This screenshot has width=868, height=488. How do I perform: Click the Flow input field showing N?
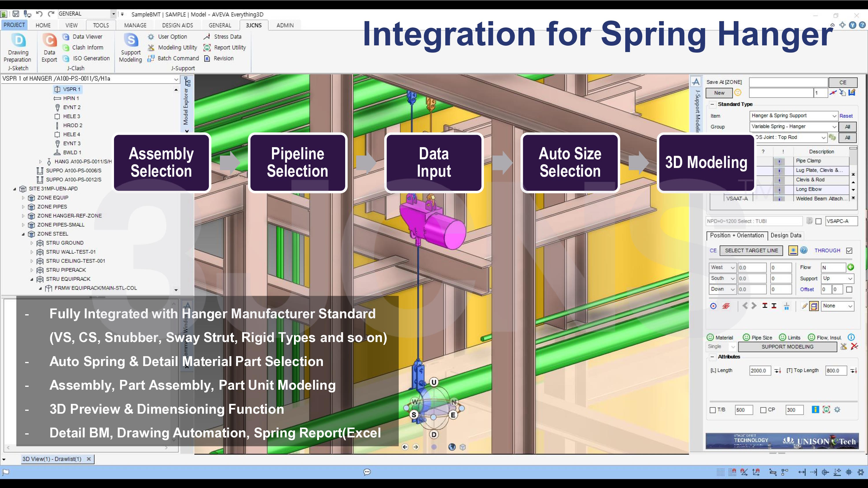click(x=834, y=267)
